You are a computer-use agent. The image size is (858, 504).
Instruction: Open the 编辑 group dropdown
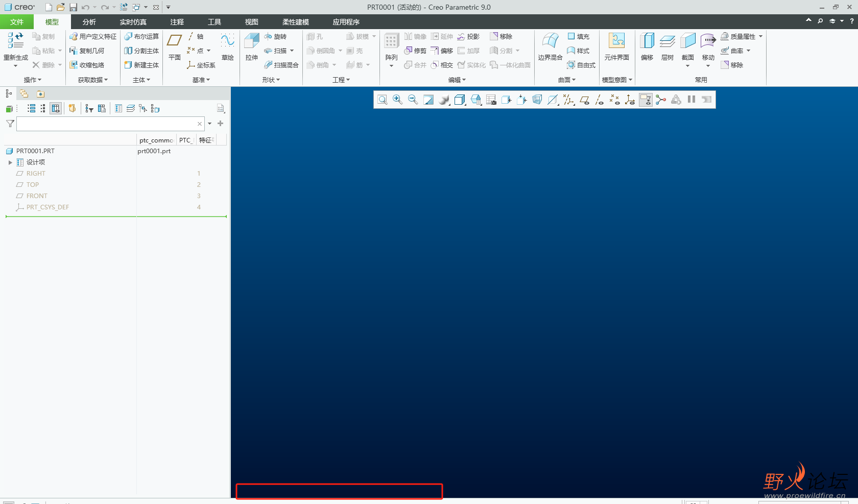pyautogui.click(x=457, y=80)
